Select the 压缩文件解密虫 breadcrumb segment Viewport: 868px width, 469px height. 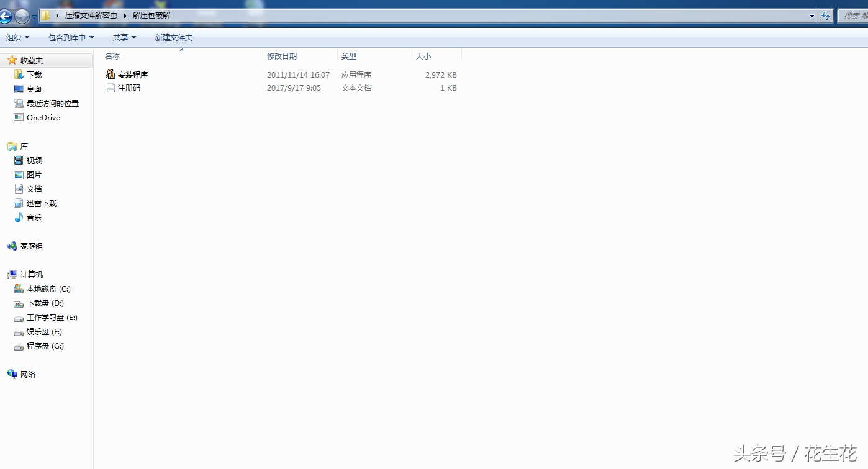[91, 16]
